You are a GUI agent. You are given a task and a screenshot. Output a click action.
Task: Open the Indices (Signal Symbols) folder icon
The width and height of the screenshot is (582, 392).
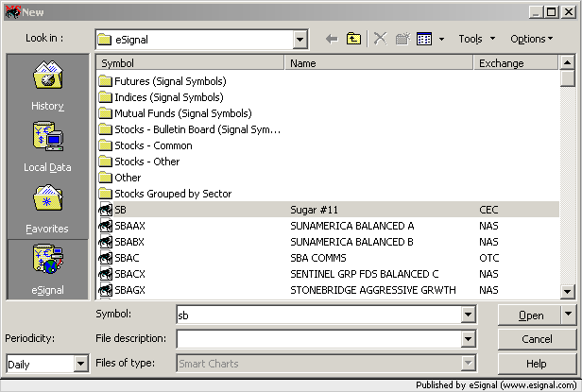[x=106, y=97]
